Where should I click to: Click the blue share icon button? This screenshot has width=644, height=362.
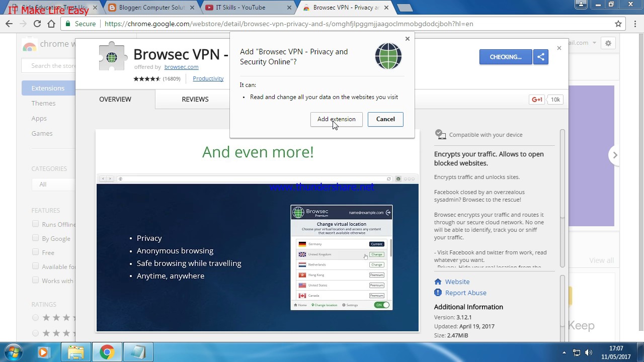(x=541, y=57)
